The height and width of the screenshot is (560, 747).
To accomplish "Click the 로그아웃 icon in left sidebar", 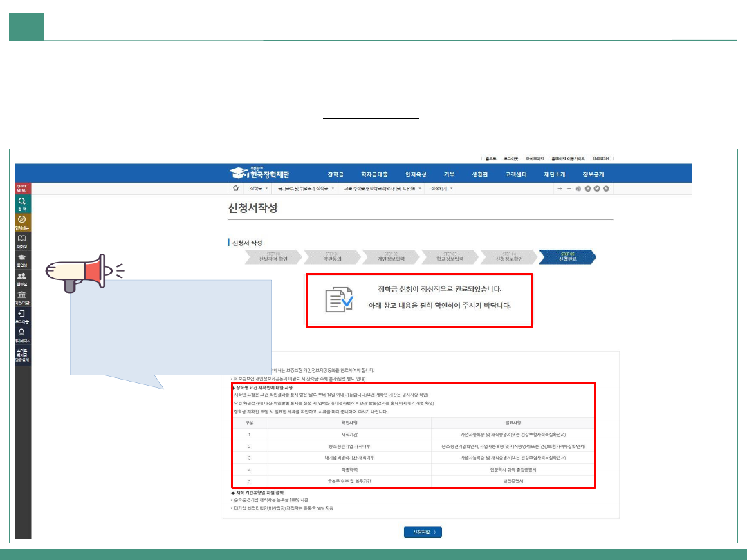I will pos(22,317).
